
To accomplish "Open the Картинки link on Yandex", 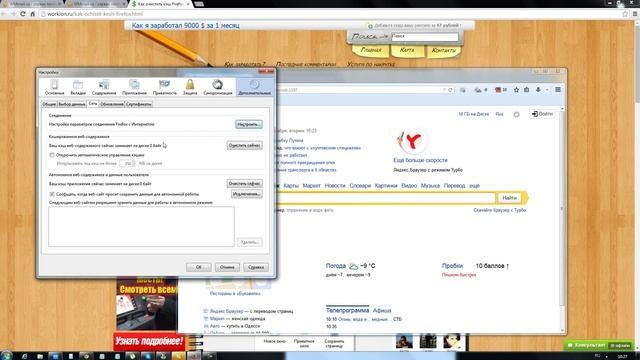I will click(x=386, y=186).
